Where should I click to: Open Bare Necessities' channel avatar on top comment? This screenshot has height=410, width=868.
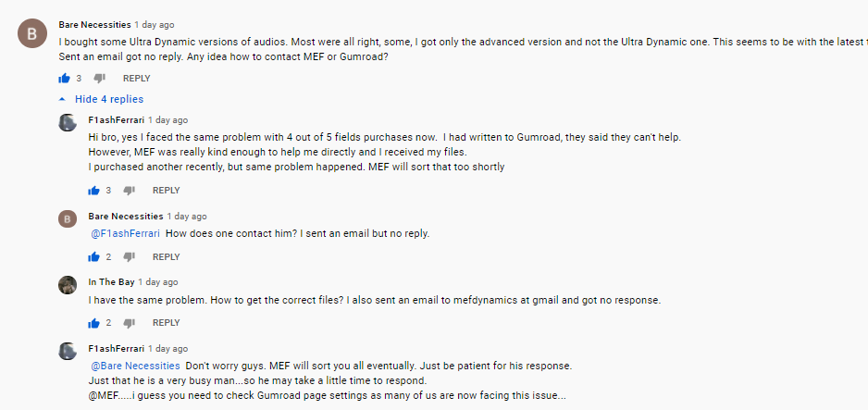pyautogui.click(x=32, y=33)
